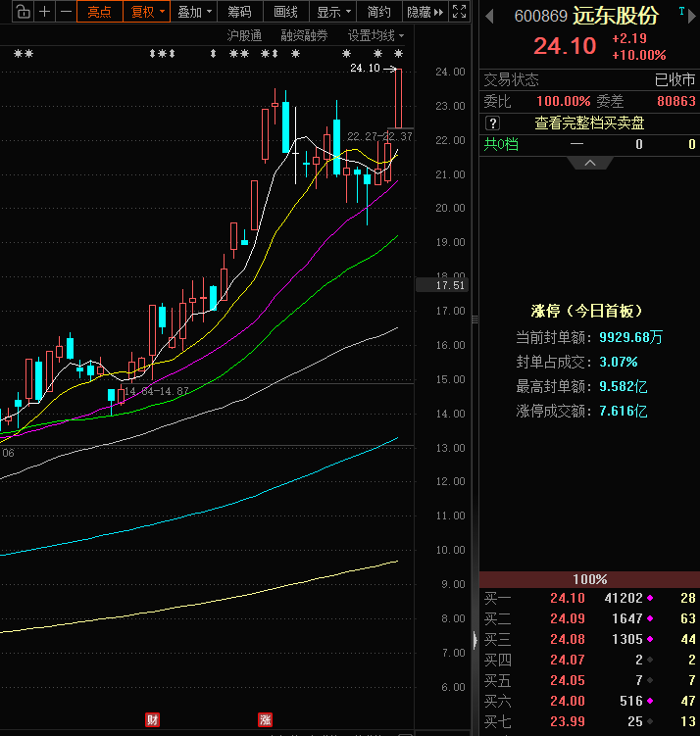Click the red 涨 marker on timeline

tap(266, 719)
